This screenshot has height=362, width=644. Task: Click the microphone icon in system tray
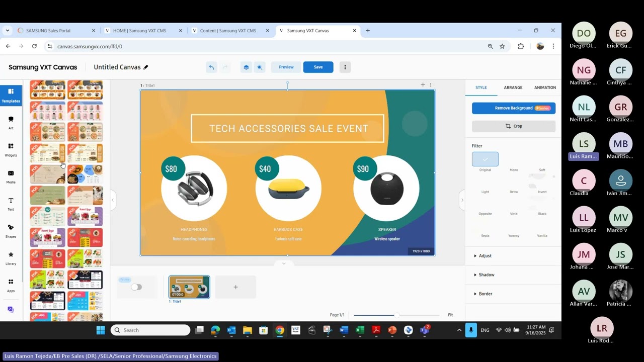click(x=471, y=330)
